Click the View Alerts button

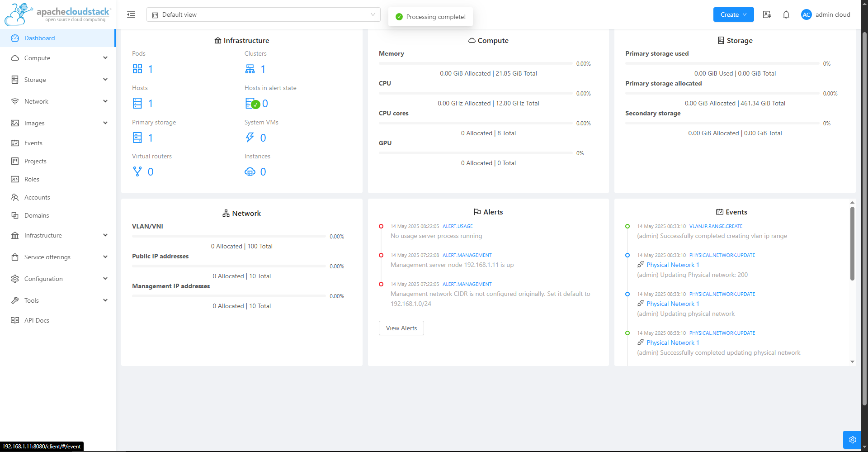coord(401,328)
